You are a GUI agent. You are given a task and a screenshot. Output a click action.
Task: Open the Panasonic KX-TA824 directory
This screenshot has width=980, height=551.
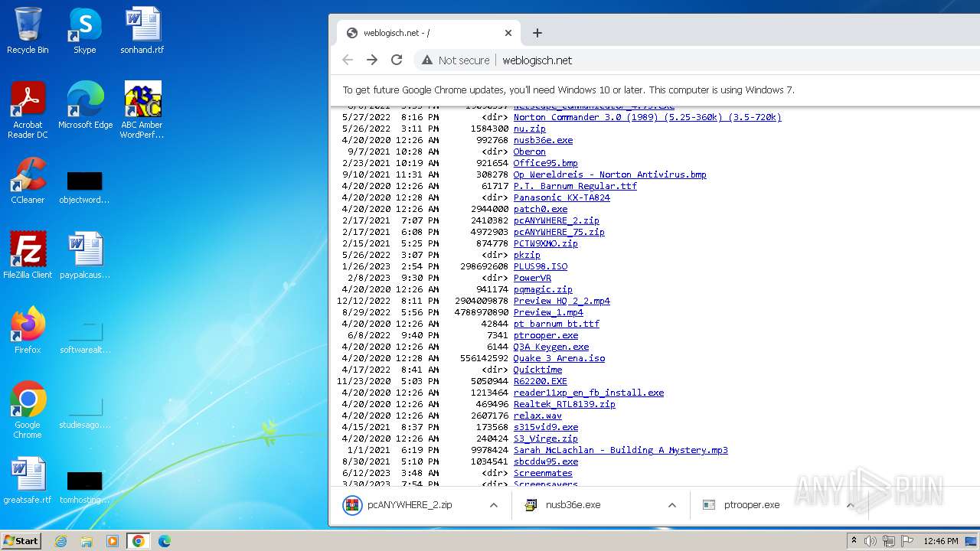561,197
